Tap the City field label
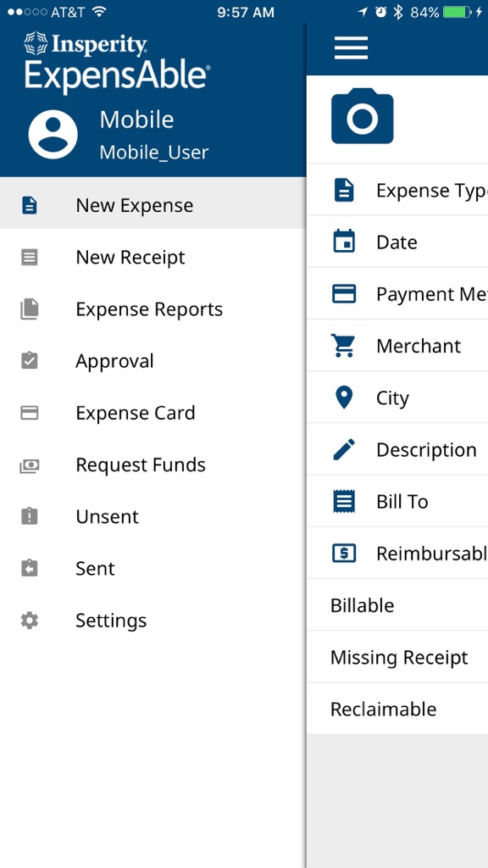 click(392, 398)
